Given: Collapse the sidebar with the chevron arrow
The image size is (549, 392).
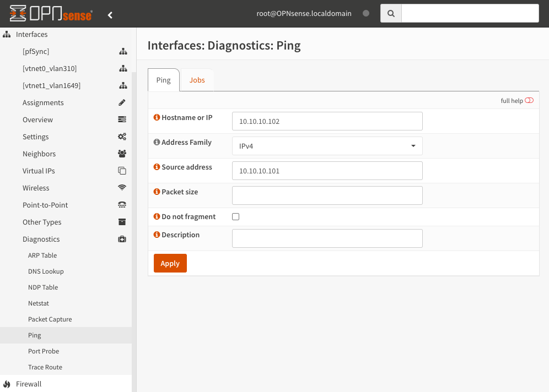Looking at the screenshot, I should [x=110, y=15].
